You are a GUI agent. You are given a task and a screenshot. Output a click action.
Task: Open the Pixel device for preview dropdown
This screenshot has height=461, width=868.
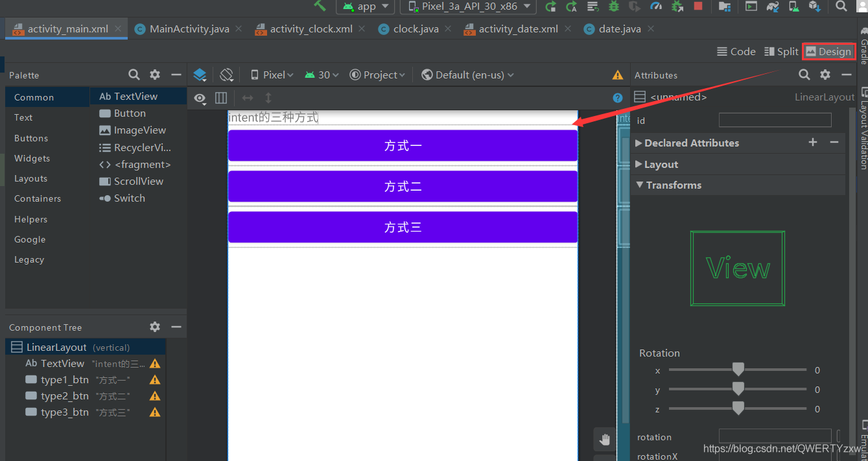(x=272, y=75)
